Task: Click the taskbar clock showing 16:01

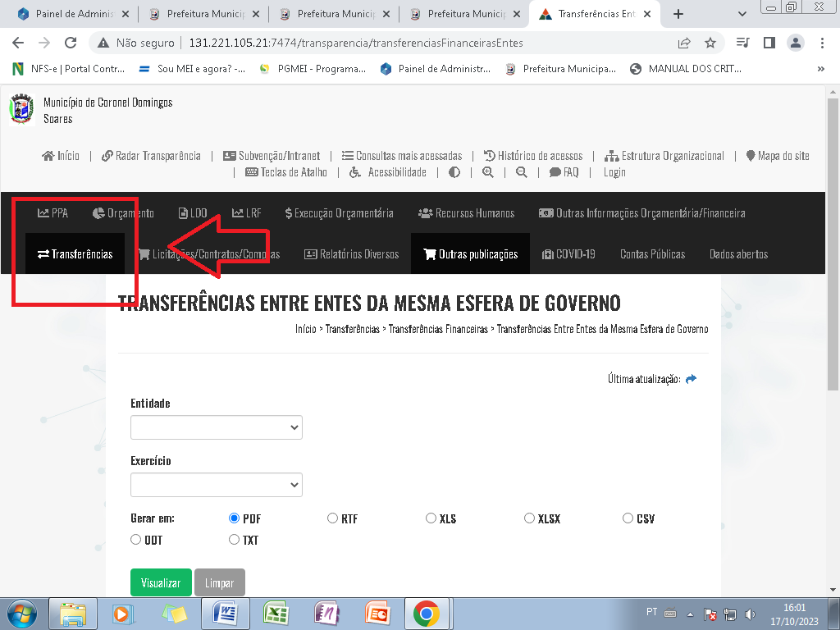Action: 794,608
